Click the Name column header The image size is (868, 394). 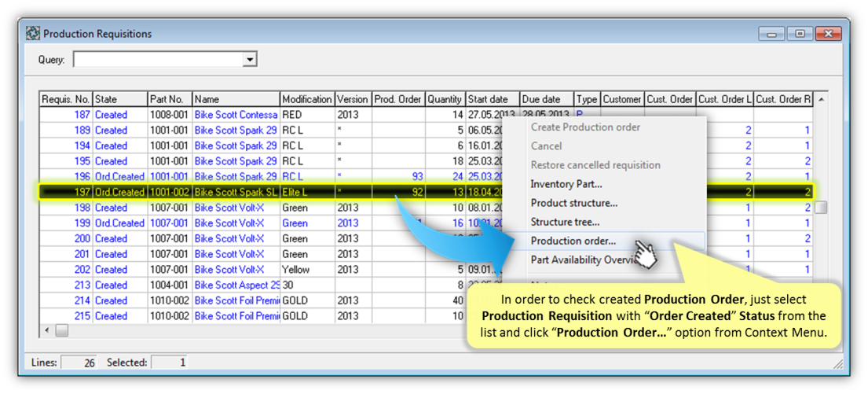236,99
